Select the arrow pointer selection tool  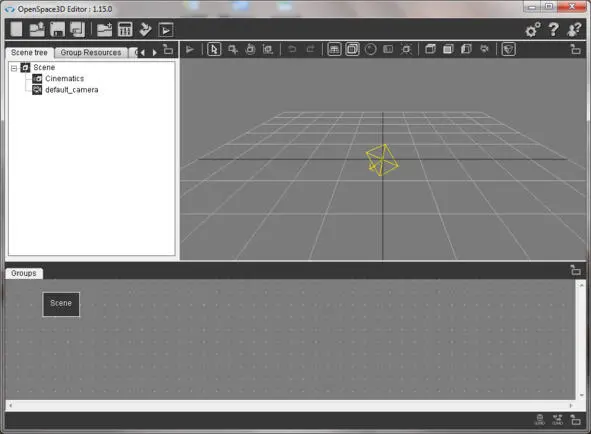pyautogui.click(x=214, y=49)
